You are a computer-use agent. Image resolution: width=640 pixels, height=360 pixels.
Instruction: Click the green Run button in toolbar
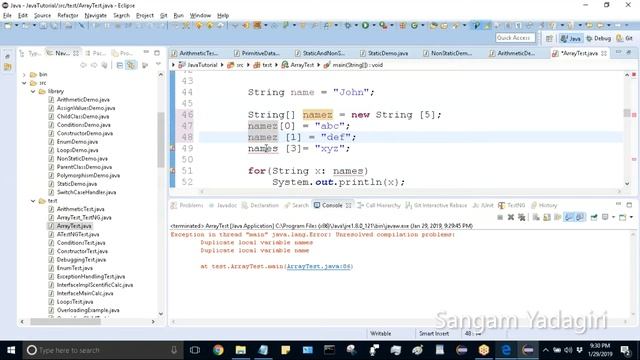click(365, 25)
